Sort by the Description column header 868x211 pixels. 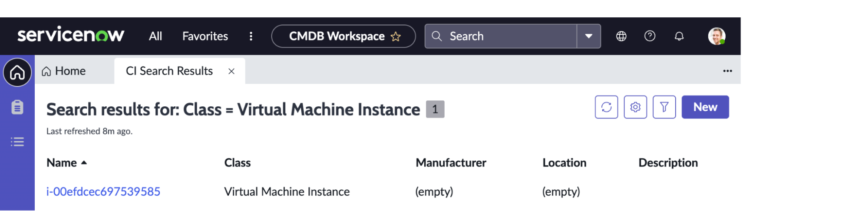point(668,163)
